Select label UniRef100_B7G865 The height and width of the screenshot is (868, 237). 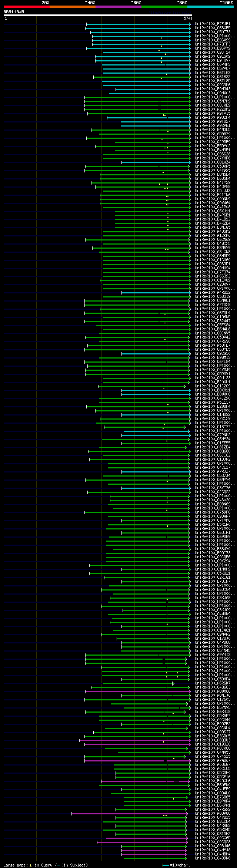(213, 797)
